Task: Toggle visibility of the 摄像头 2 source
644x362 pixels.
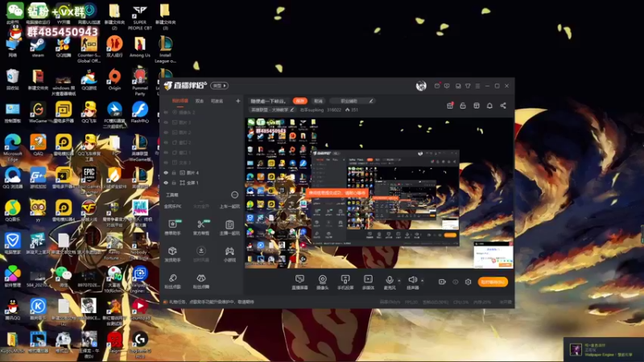Action: 166,112
